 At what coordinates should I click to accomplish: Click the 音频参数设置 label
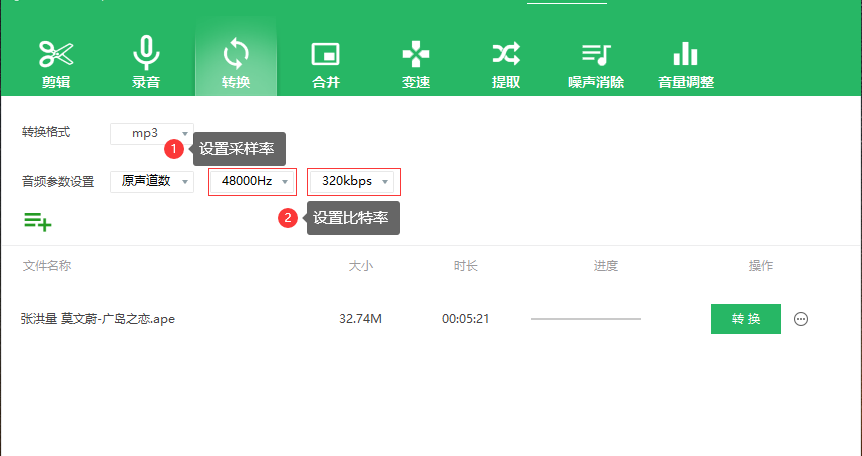pos(58,182)
